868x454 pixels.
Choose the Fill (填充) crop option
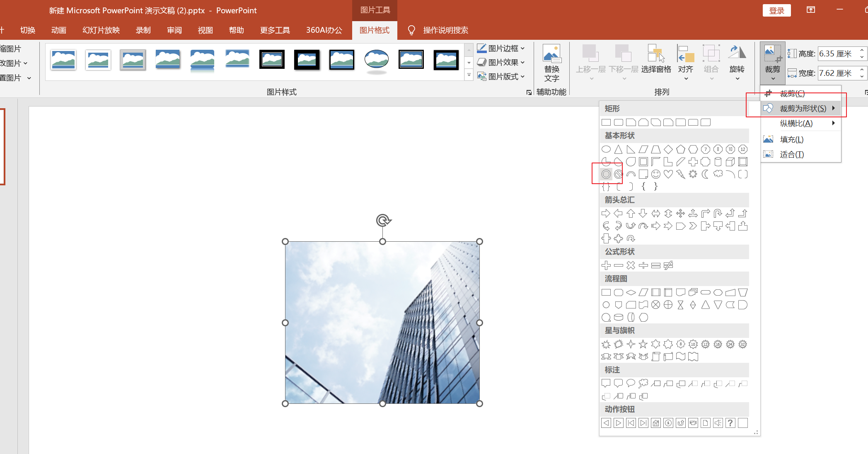pos(791,139)
